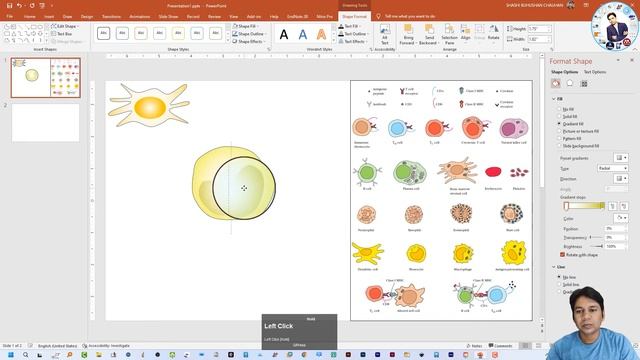Open the Edit Shape menu

[x=65, y=26]
